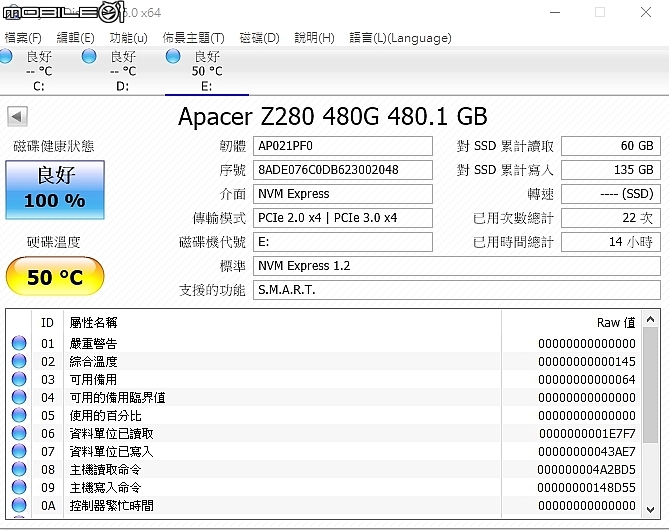Click the power on count 22 次

tap(611, 218)
